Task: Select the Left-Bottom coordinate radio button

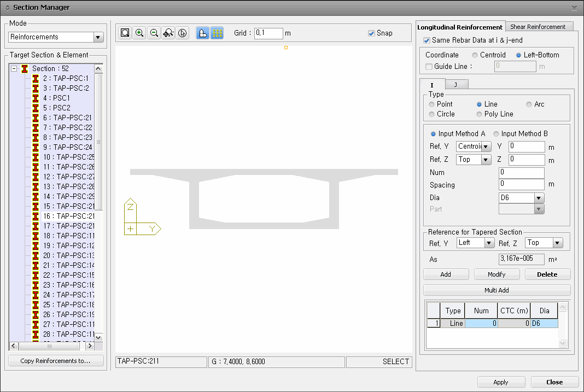Action: click(518, 55)
